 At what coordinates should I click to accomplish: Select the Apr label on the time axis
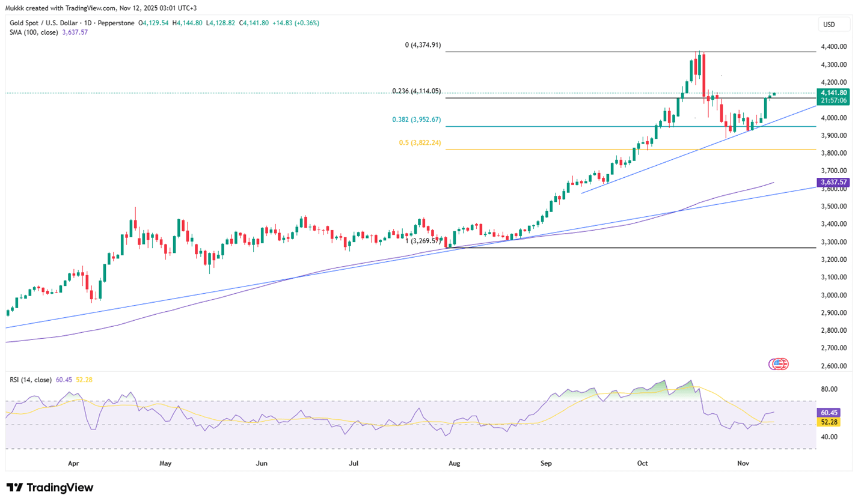click(x=73, y=463)
